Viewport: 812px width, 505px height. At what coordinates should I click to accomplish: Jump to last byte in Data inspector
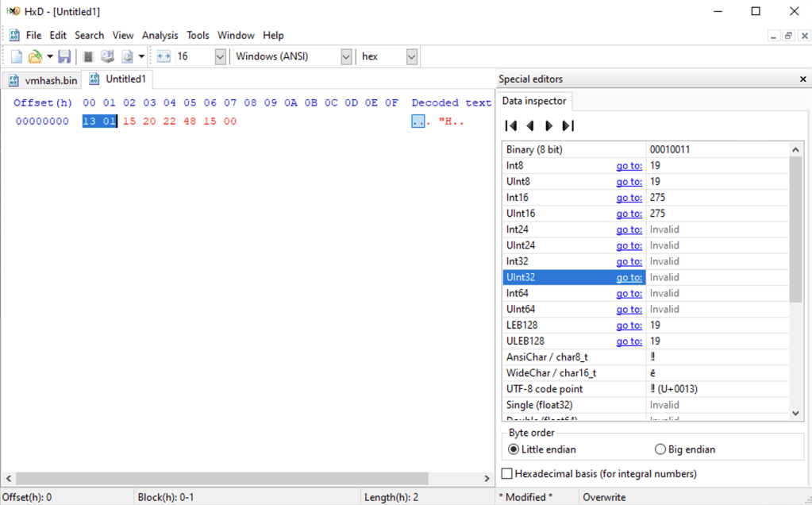568,125
